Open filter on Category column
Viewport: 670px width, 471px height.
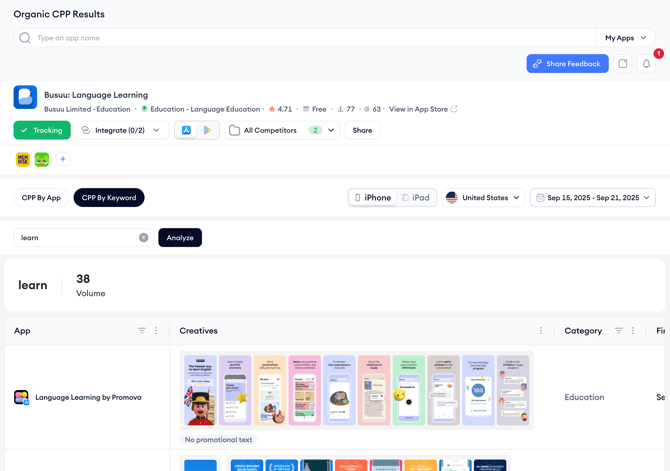pos(618,331)
